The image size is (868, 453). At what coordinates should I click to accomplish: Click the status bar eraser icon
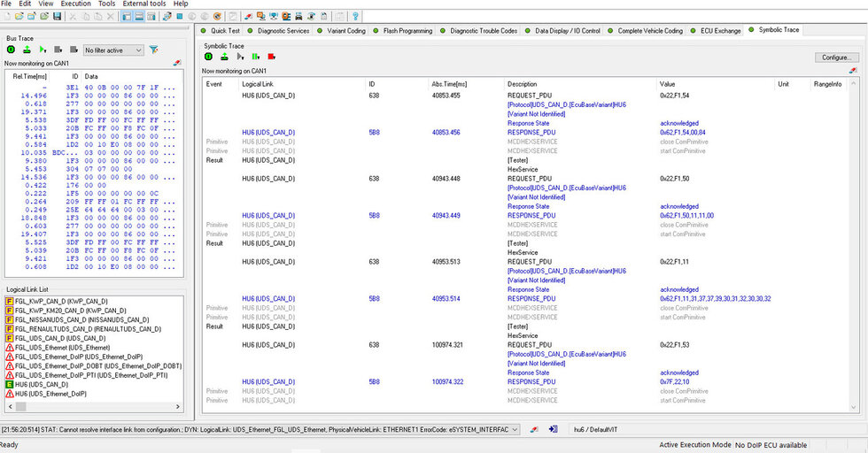[x=534, y=429]
